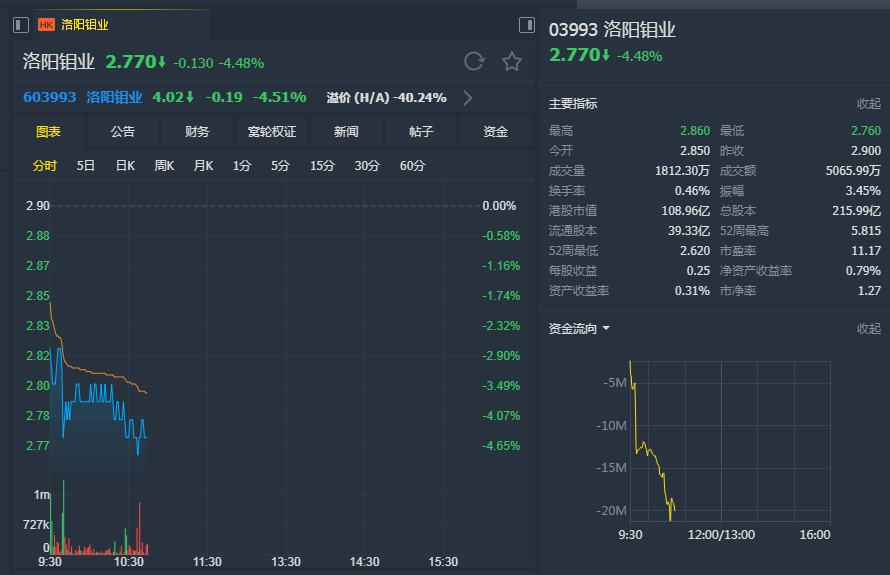Open the 资金 tab

point(495,132)
